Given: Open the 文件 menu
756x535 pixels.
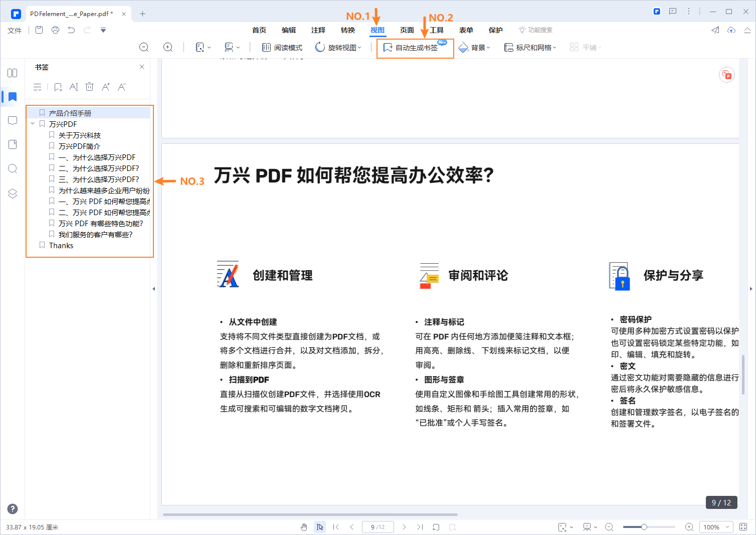Looking at the screenshot, I should 14,30.
